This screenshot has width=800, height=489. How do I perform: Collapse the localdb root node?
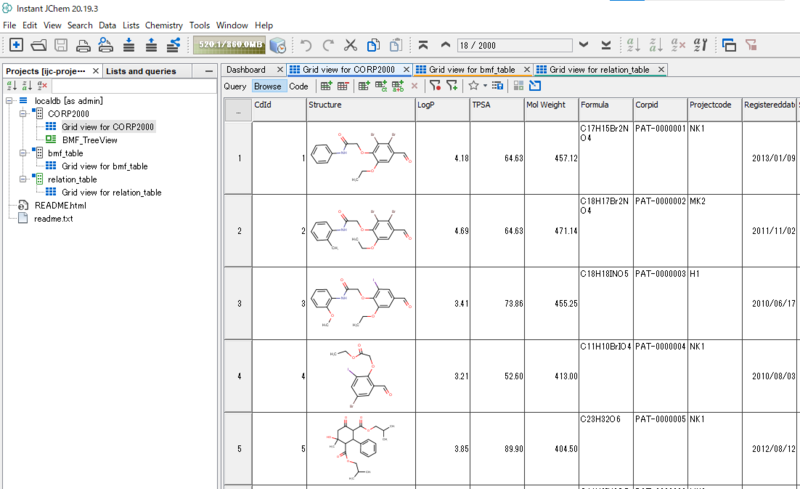click(x=9, y=101)
